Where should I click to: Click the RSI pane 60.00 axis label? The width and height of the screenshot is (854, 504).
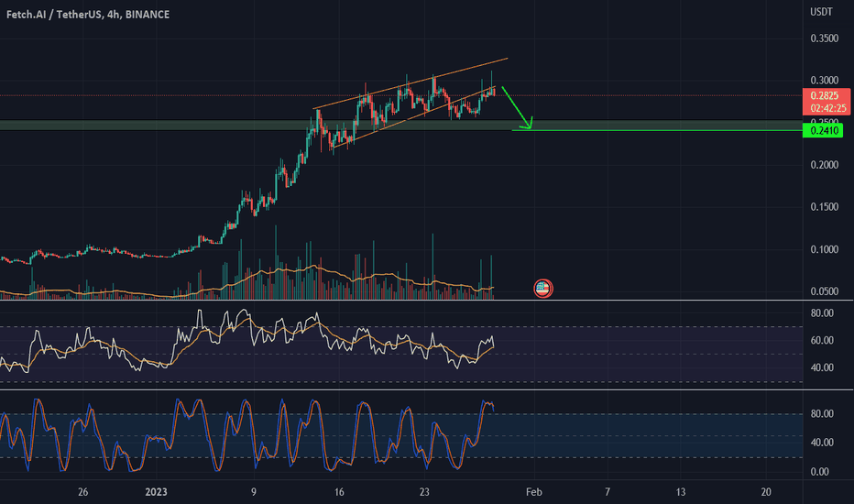pos(822,341)
